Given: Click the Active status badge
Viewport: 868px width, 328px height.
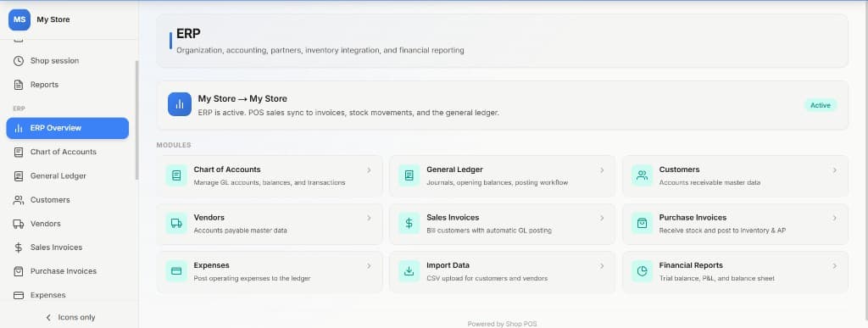Looking at the screenshot, I should click(x=821, y=105).
